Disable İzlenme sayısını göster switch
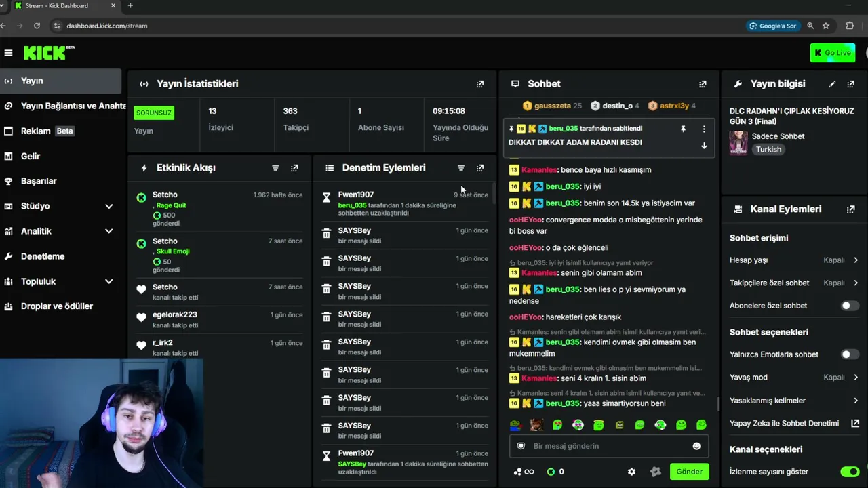The height and width of the screenshot is (488, 868). [x=850, y=472]
